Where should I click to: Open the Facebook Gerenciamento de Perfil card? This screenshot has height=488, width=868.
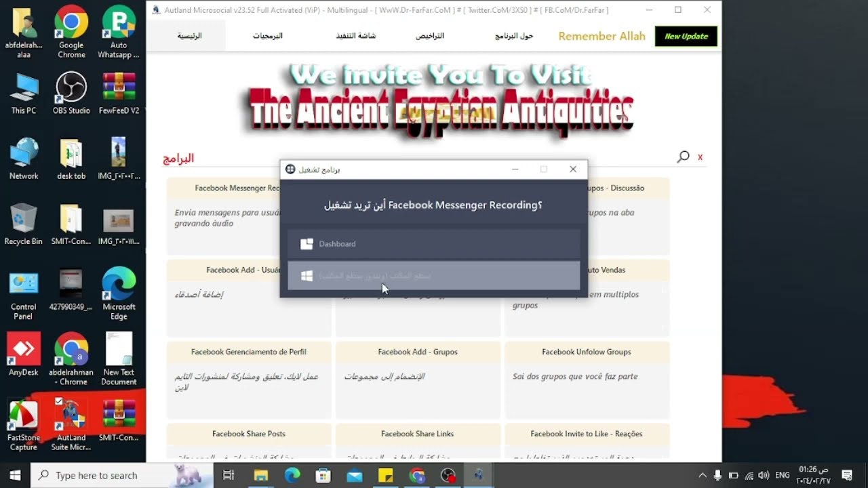249,380
